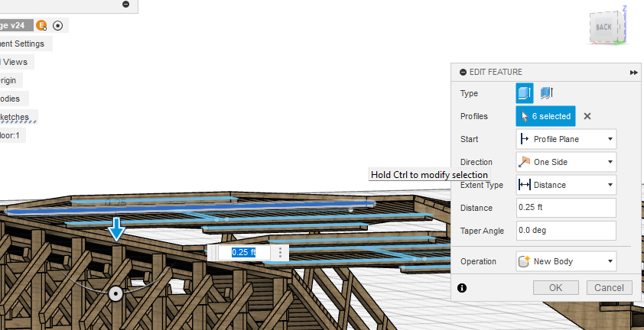This screenshot has width=644, height=330.
Task: Collapse the Edit Feature panel minus icon
Action: click(463, 73)
